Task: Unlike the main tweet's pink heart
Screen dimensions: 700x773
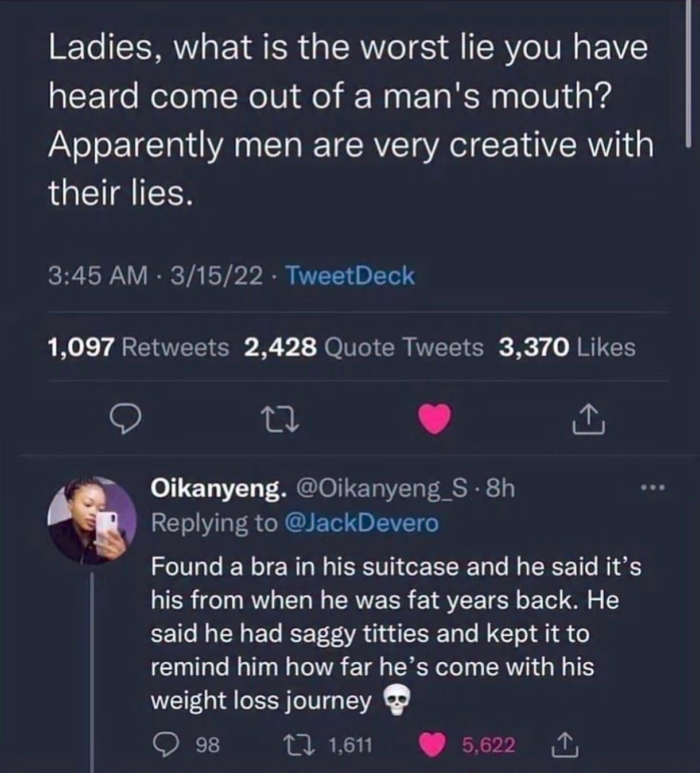Action: pos(434,419)
